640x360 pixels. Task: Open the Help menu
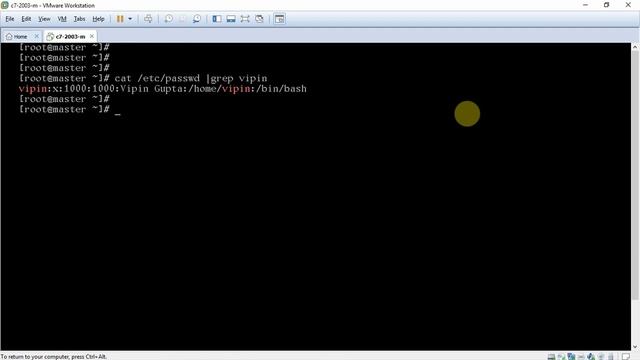coord(98,19)
